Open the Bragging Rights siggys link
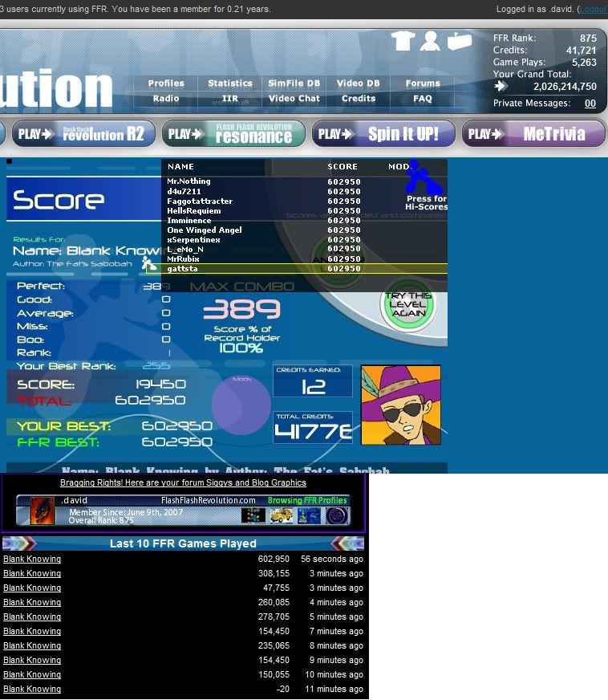This screenshot has height=700, width=608. coord(183,483)
